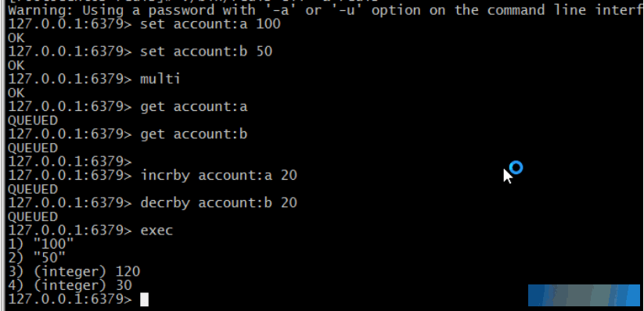Click the QUEUED response below decrby command

tap(33, 216)
